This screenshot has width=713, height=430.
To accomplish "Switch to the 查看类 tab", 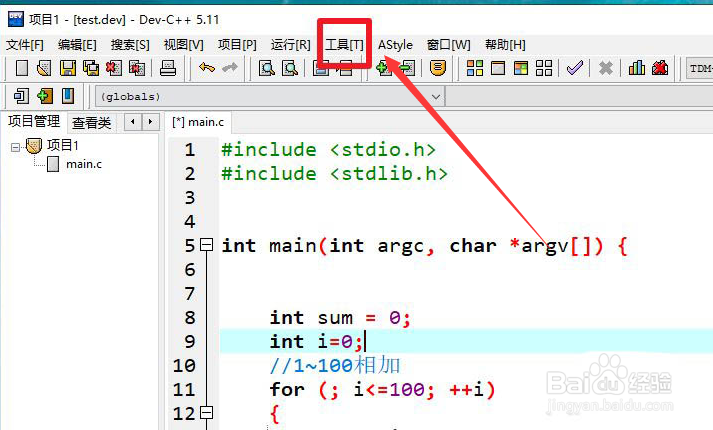I will tap(91, 123).
